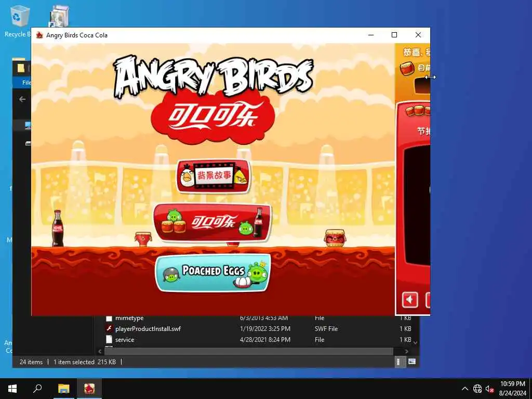Screen dimensions: 532x399
Task: Minimize the Angry Birds Coca Cola window
Action: click(371, 35)
